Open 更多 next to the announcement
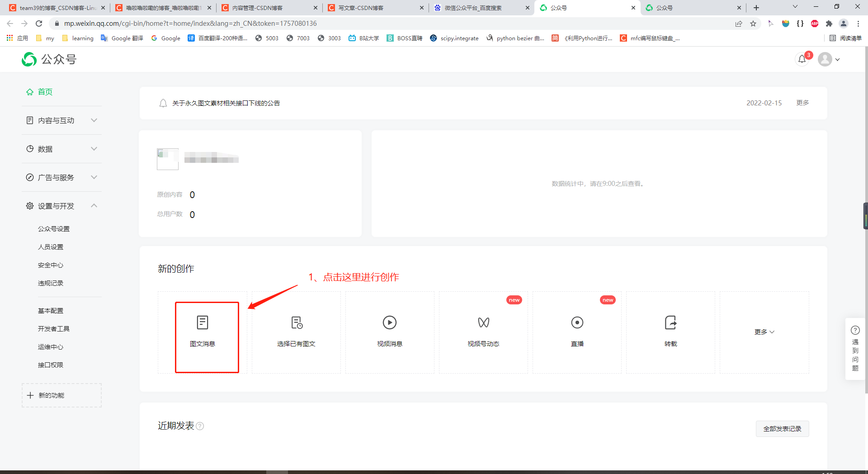Image resolution: width=868 pixels, height=474 pixels. pos(802,103)
